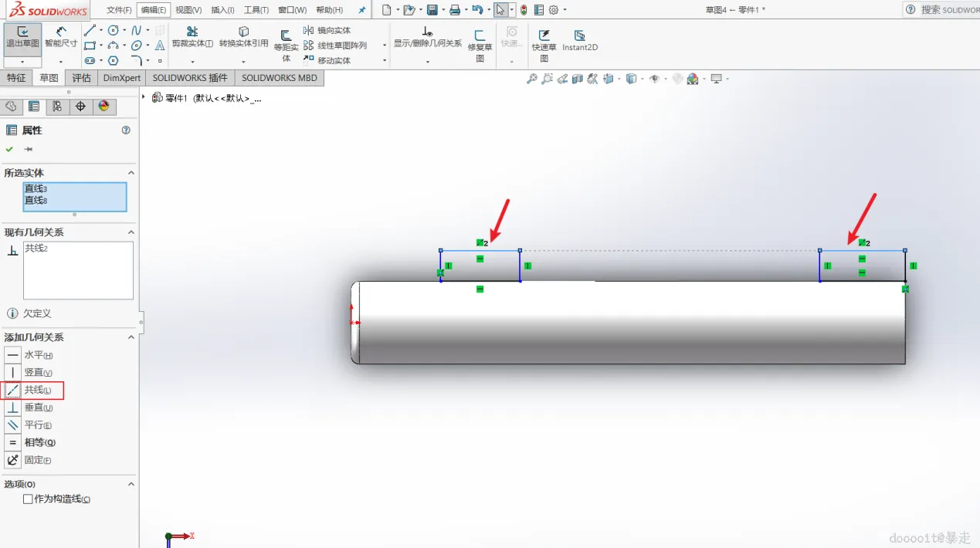Add the Collinear (共线) relation
Screen dimensions: 980x548
(29, 390)
